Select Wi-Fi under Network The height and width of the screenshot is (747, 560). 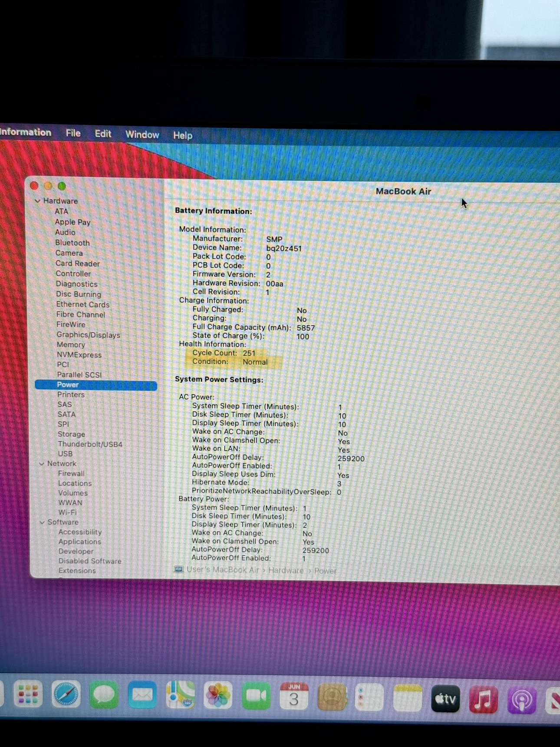pos(67,512)
